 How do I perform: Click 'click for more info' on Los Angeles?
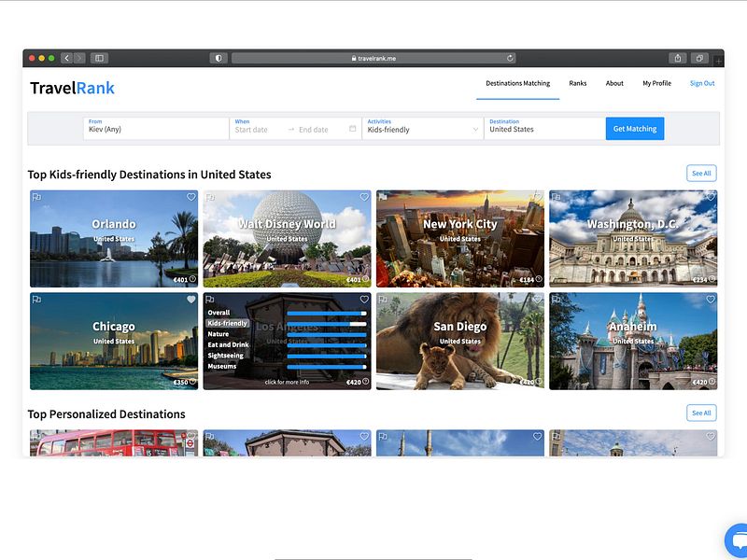click(x=287, y=382)
